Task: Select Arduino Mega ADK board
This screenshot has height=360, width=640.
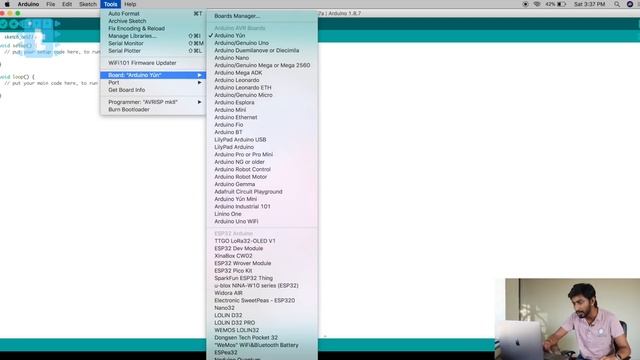Action: pyautogui.click(x=262, y=73)
